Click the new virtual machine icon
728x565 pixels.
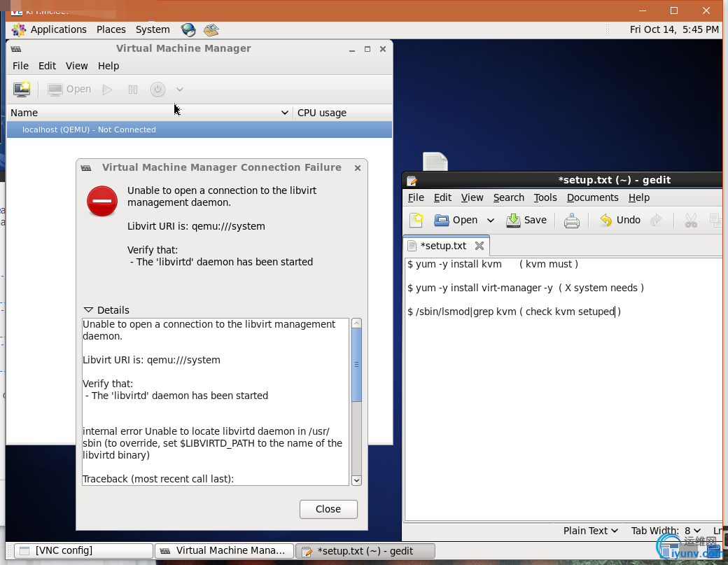click(x=22, y=89)
